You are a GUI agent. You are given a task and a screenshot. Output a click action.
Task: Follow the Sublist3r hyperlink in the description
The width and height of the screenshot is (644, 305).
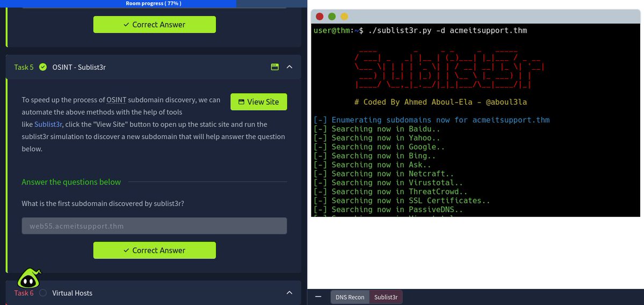[x=48, y=124]
